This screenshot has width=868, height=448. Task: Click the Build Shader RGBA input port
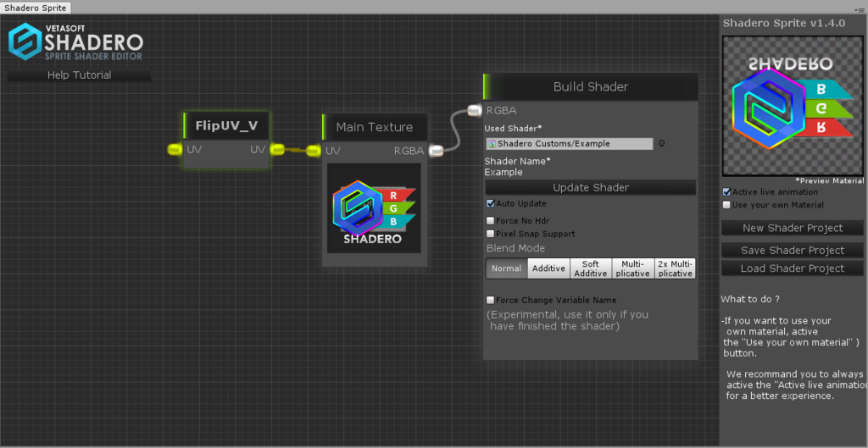pos(475,110)
